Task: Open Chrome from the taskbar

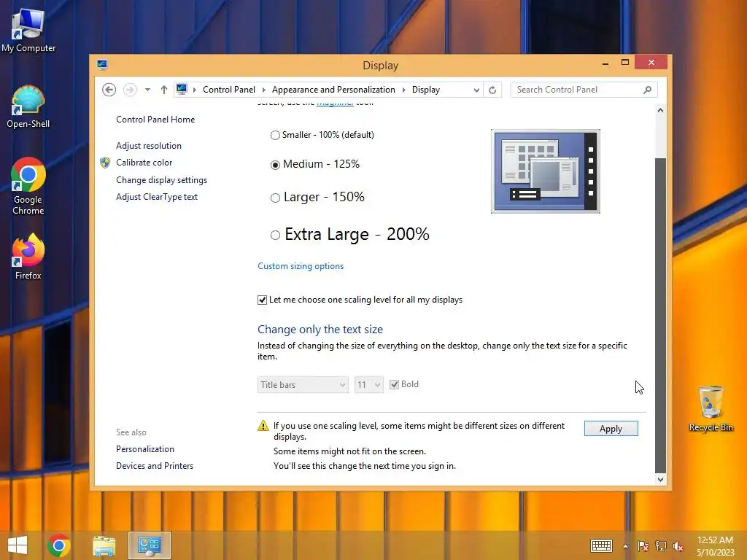Action: click(x=59, y=545)
